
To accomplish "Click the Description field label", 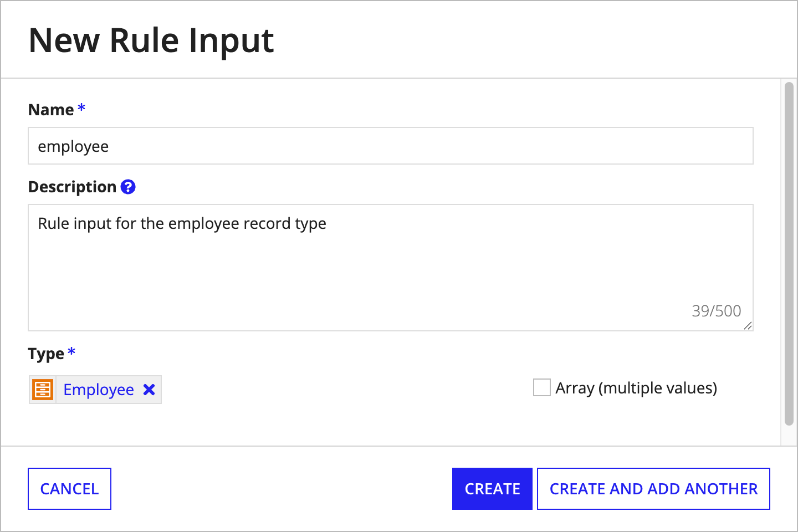I will (x=72, y=187).
